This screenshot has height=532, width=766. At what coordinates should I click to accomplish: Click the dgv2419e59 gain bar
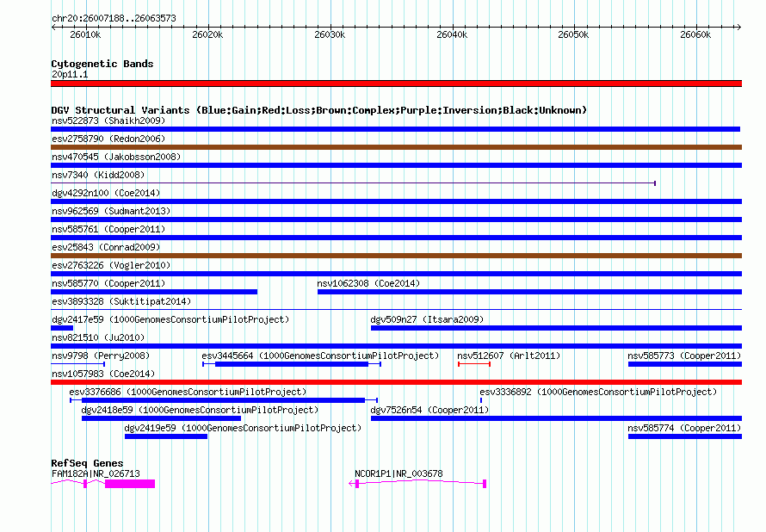tap(166, 436)
